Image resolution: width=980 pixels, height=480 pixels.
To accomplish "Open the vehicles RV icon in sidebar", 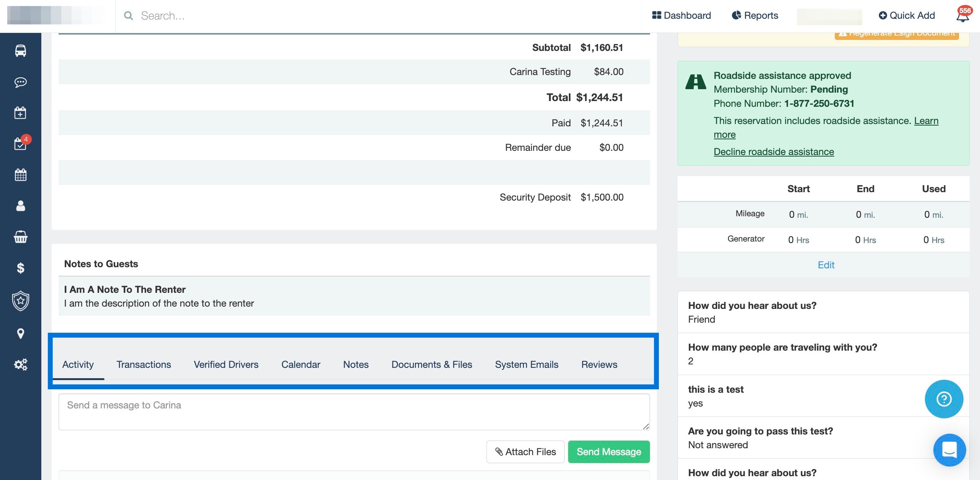I will click(21, 51).
